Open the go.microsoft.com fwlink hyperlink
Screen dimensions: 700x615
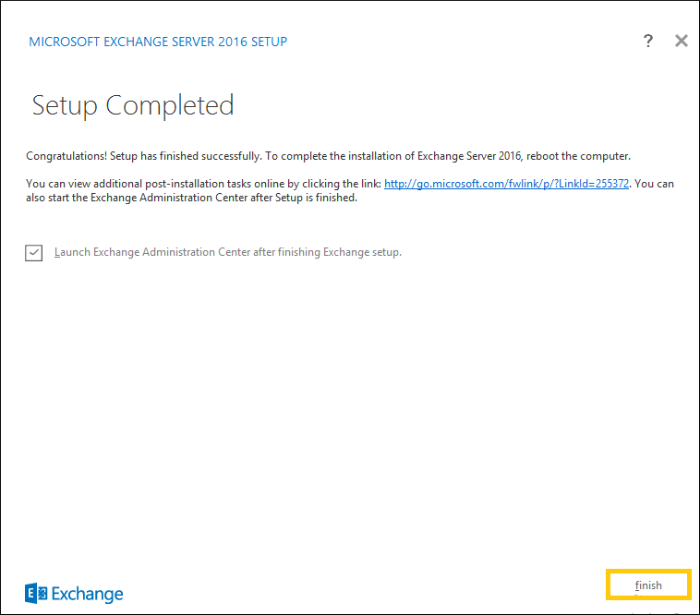coord(506,184)
